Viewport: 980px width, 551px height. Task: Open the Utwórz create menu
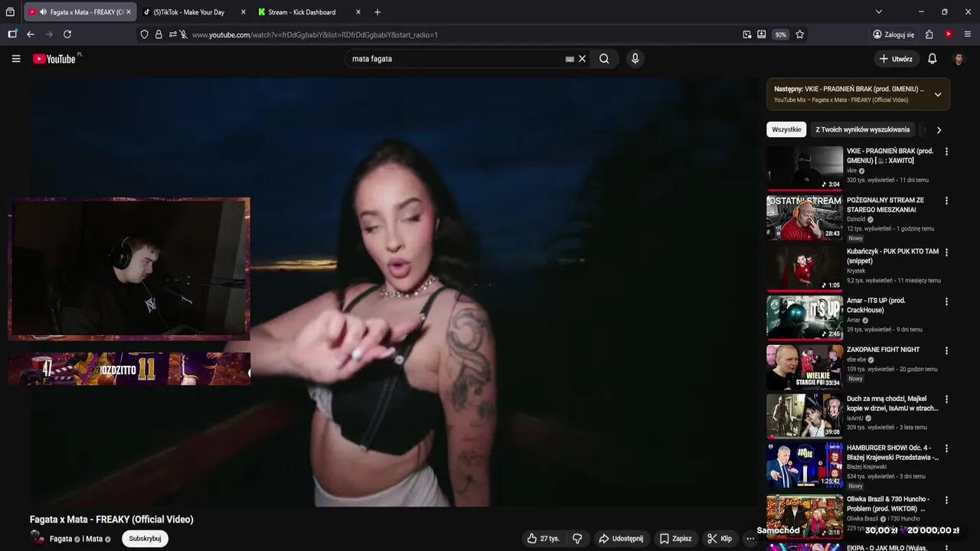896,59
